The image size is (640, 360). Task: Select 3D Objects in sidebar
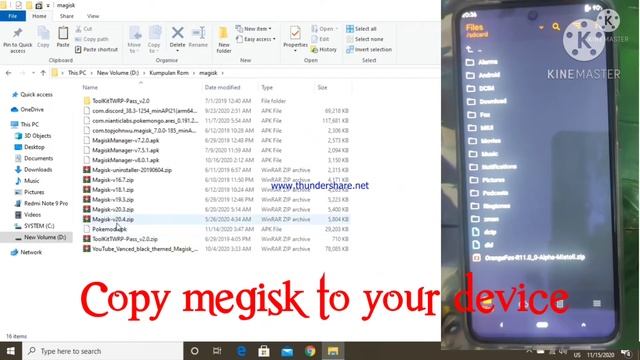(x=33, y=136)
